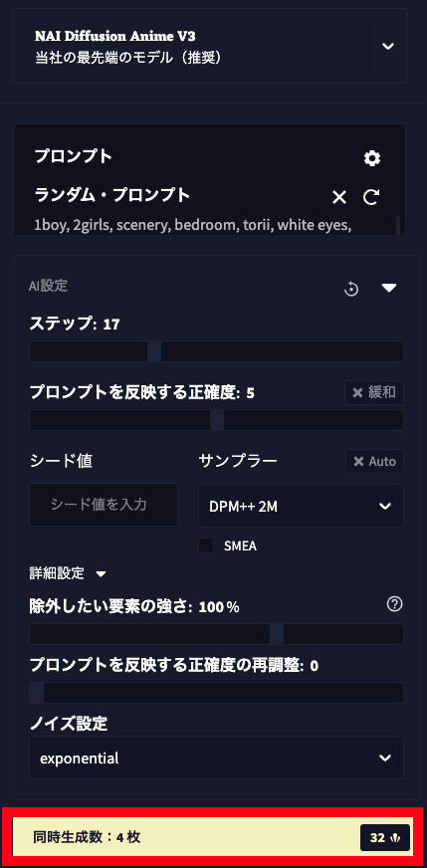
Task: Click the Anlas cost badge showing 32
Action: point(385,837)
